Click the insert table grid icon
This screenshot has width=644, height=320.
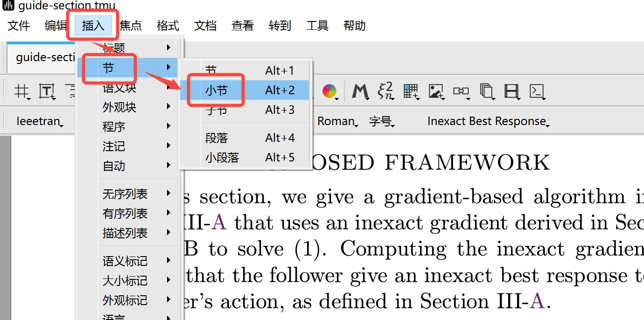[411, 91]
